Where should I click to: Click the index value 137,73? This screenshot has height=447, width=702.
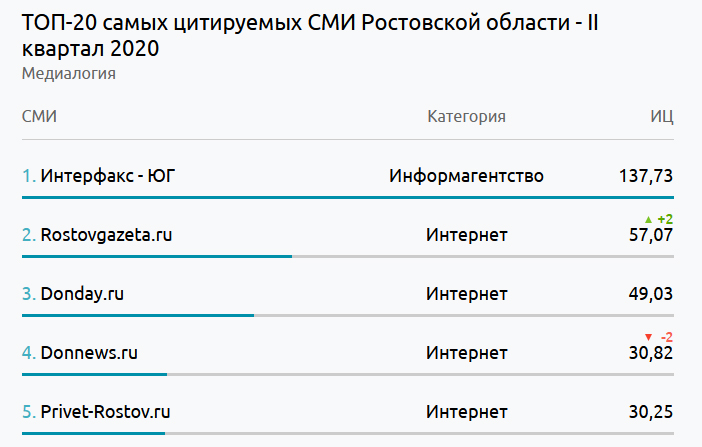click(646, 176)
